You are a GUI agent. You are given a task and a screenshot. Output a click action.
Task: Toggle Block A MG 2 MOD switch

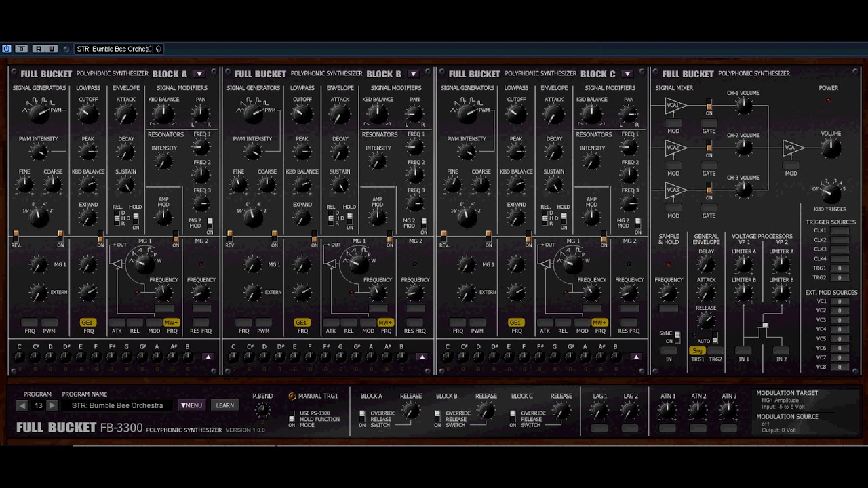coord(210,222)
